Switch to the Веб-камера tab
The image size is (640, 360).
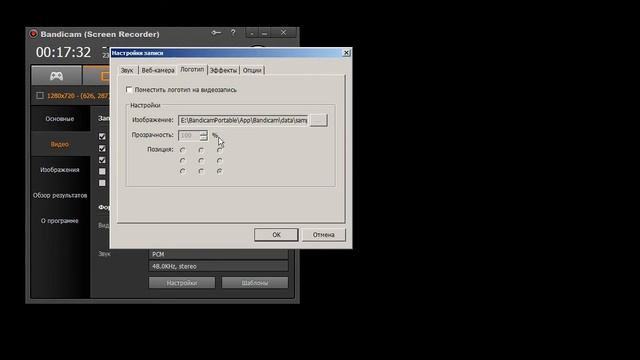158,70
